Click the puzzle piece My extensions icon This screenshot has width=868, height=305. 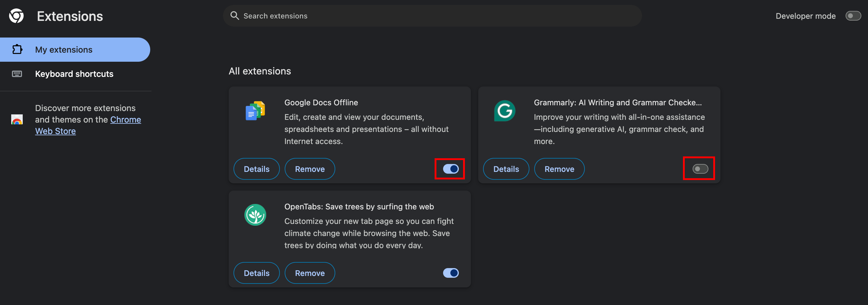(x=17, y=50)
